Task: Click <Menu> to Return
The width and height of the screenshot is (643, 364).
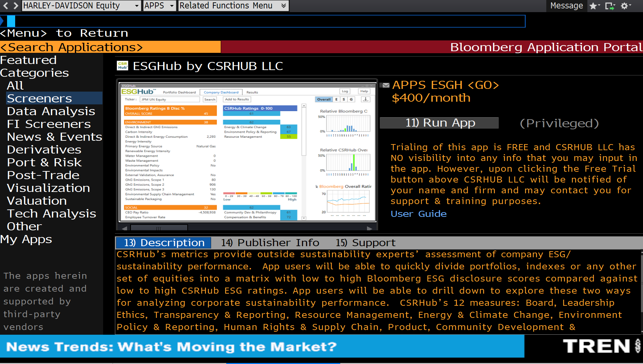Action: click(64, 33)
